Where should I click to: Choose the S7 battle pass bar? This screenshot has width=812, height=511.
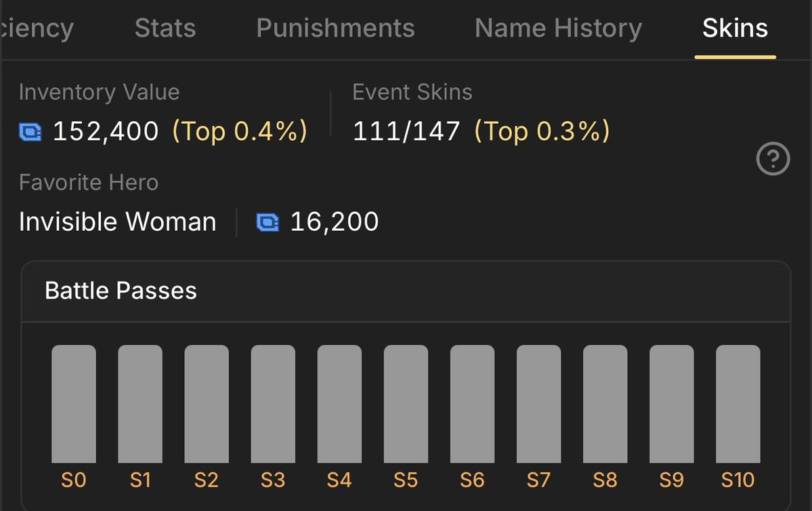tap(538, 404)
